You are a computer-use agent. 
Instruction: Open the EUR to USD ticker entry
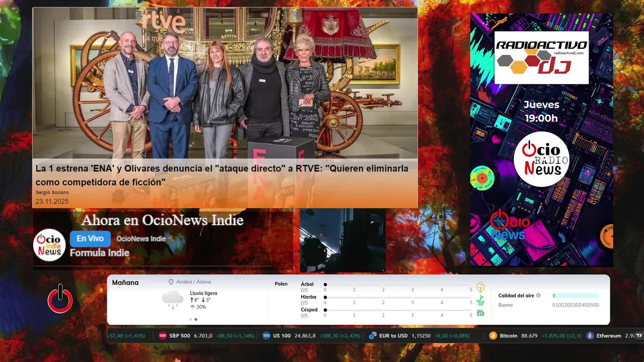coord(419,336)
